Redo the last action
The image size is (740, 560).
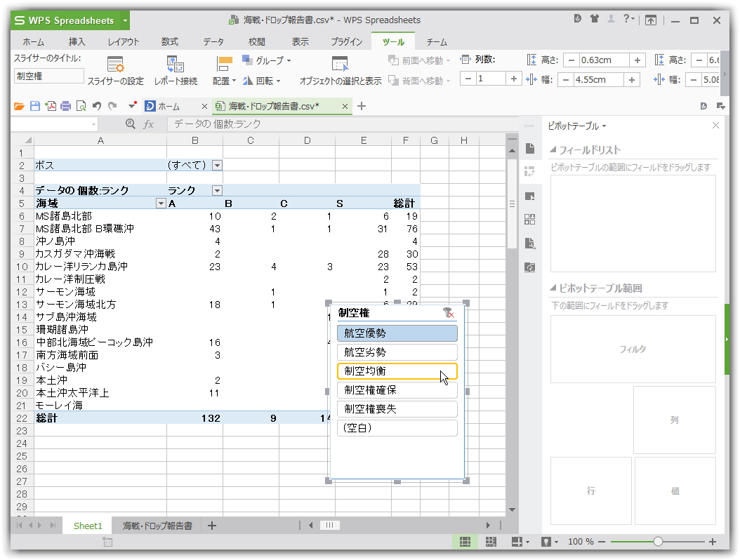coord(112,106)
